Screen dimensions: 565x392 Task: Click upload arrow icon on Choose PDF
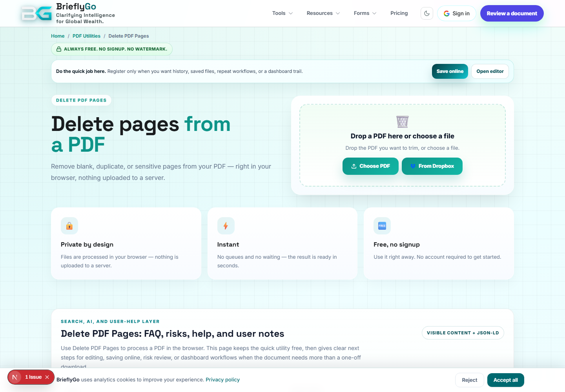[354, 166]
